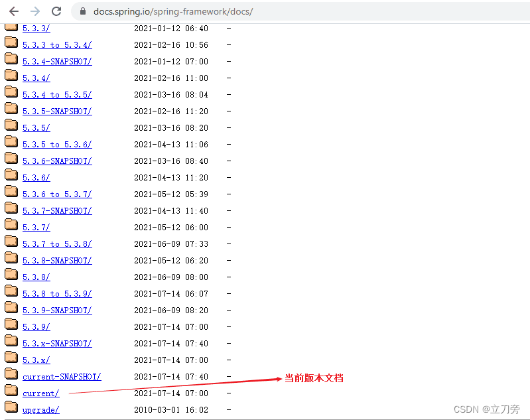
Task: Open the 5.3.4/ directory link
Action: 36,78
